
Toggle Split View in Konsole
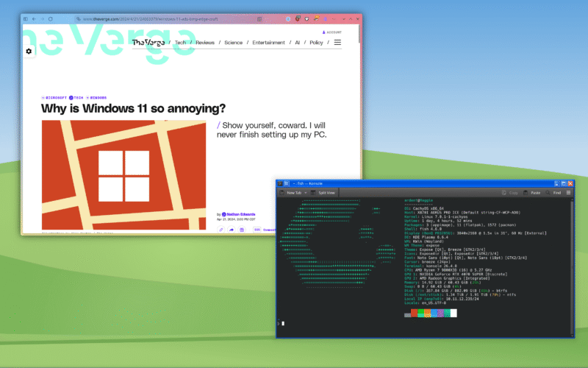coord(322,192)
